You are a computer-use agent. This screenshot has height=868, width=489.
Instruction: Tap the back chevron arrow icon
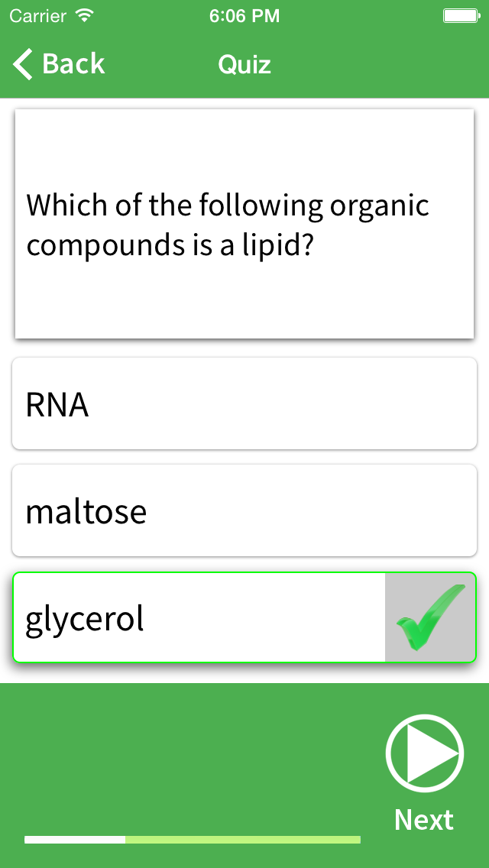[x=23, y=64]
